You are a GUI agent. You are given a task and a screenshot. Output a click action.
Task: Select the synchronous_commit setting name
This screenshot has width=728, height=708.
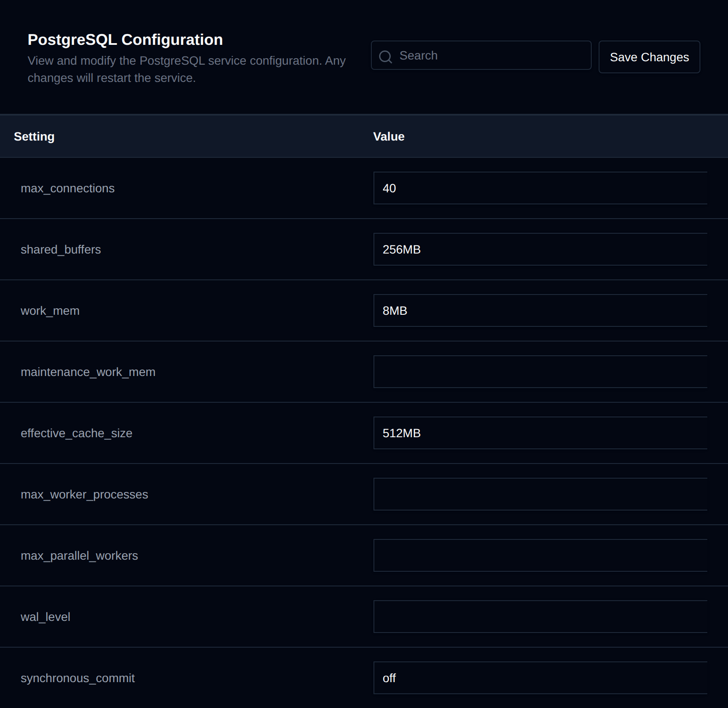(78, 678)
